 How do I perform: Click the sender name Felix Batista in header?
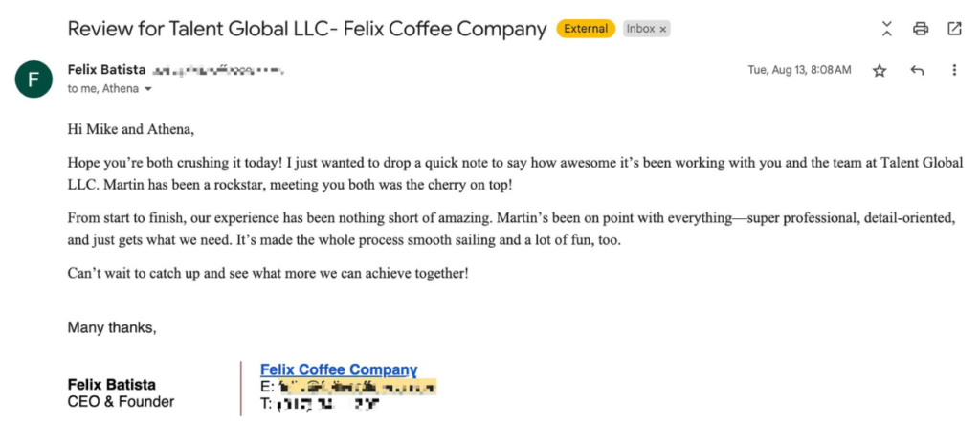[106, 70]
